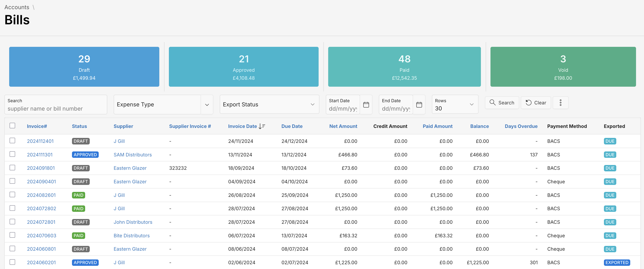Select checkbox for bill 2024072802
The image size is (644, 269).
click(12, 208)
